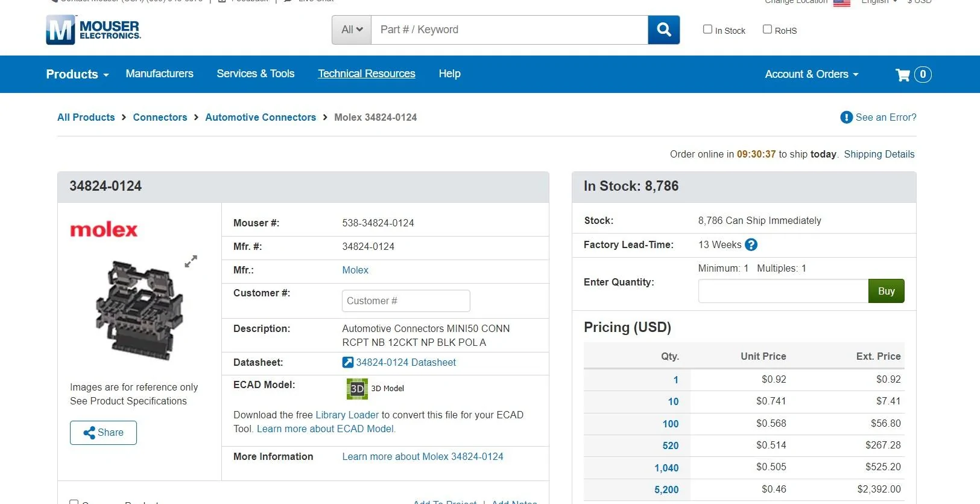
Task: Click the Molex manufacturer link
Action: 355,270
